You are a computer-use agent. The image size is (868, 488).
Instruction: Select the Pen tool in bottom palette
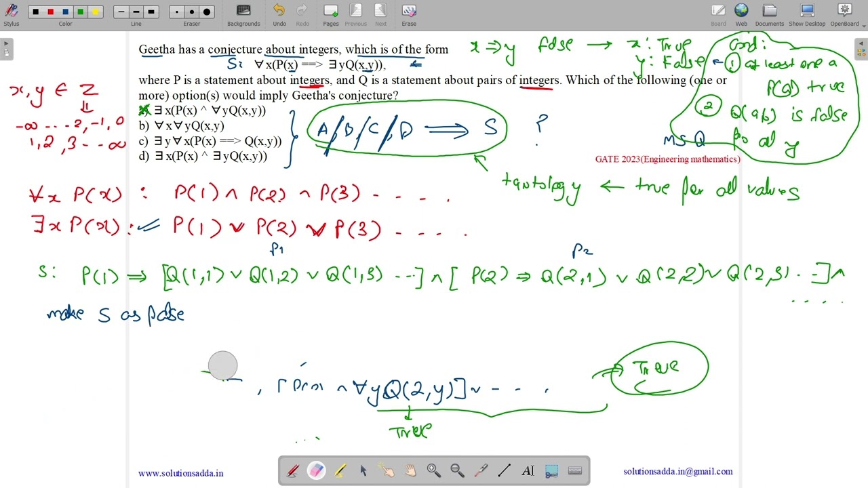tap(293, 471)
